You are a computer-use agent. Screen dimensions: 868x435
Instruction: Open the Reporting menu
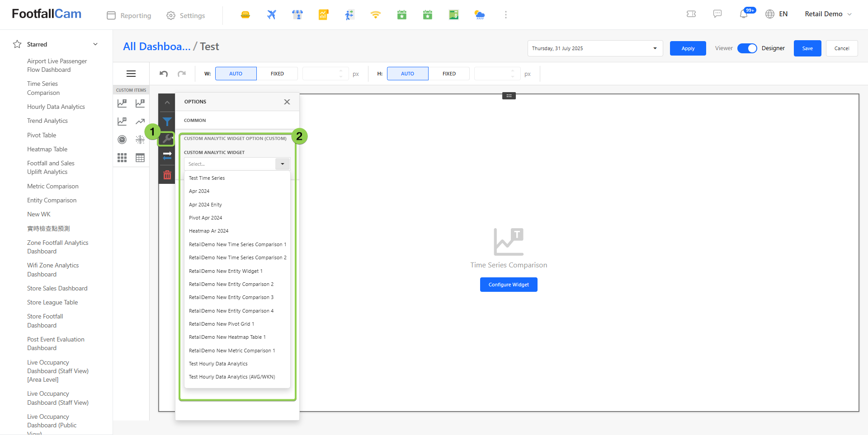129,15
